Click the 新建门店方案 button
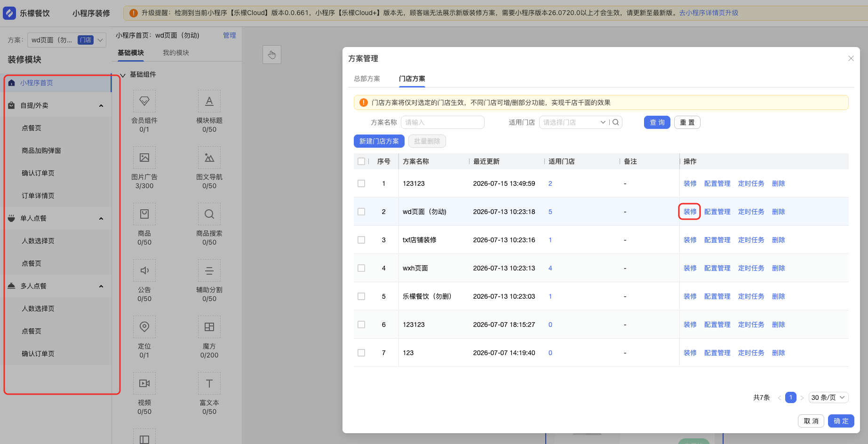 coord(379,141)
